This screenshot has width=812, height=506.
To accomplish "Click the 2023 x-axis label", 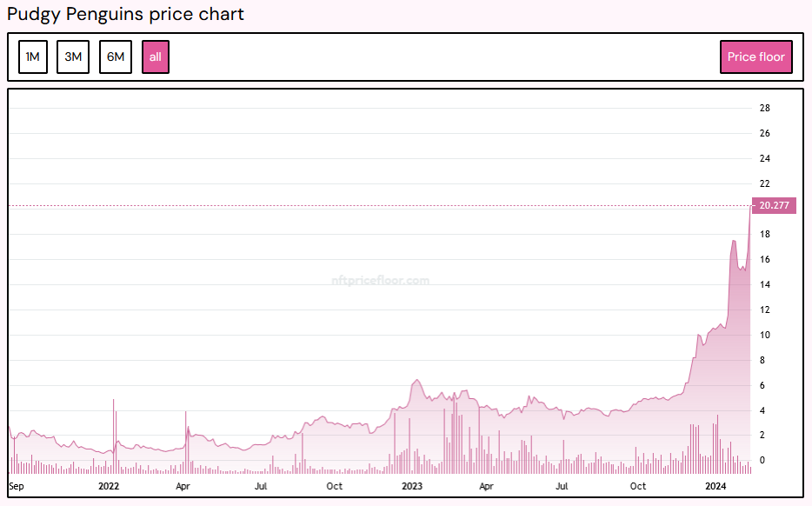I will point(412,486).
